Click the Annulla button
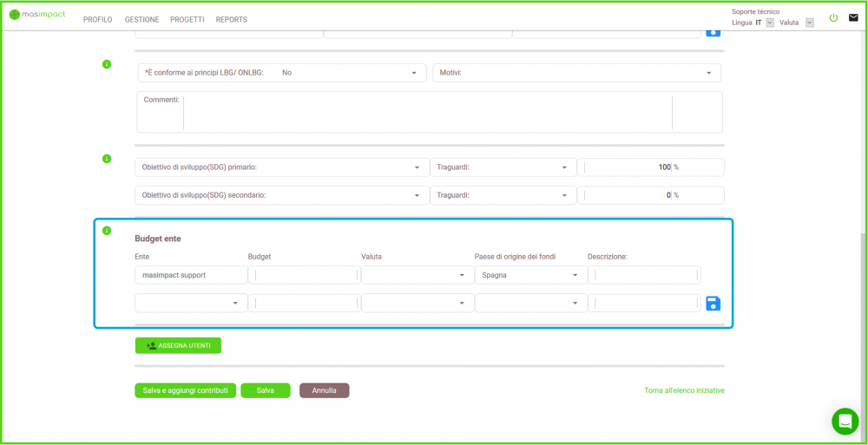Screen dimensions: 868x445 324,390
